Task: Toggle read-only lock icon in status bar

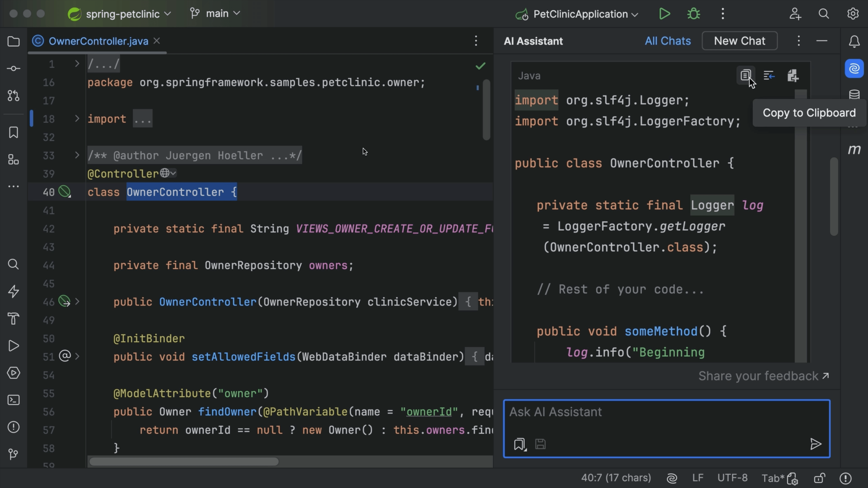Action: [819, 478]
